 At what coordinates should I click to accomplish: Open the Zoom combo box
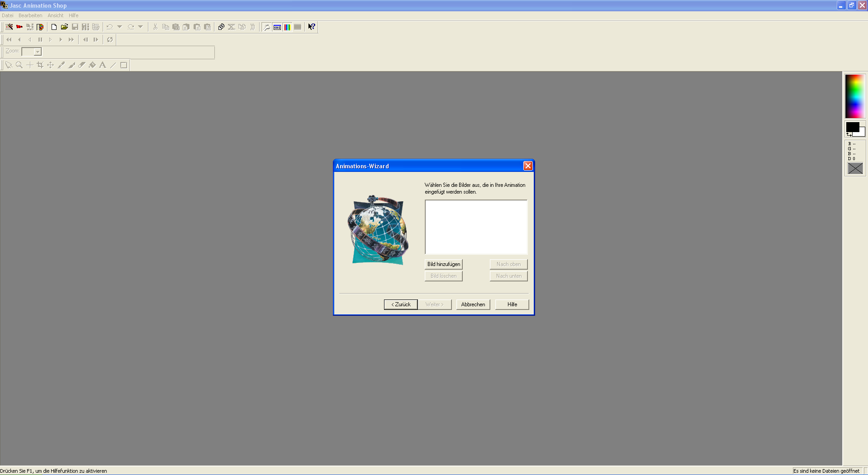pyautogui.click(x=38, y=52)
